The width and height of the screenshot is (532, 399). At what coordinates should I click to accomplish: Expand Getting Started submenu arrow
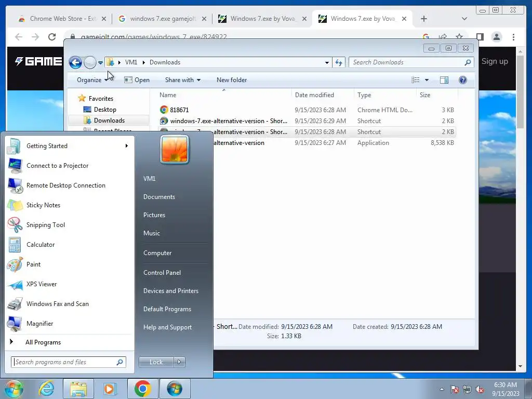127,146
